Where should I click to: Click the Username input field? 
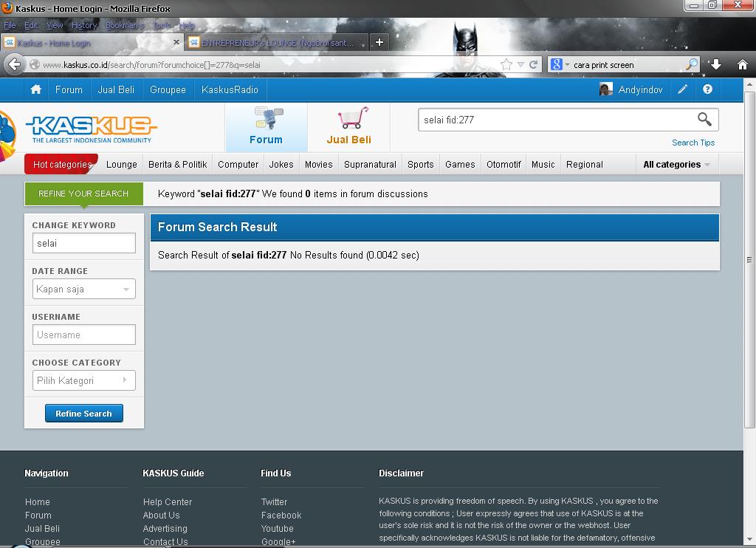(x=83, y=335)
